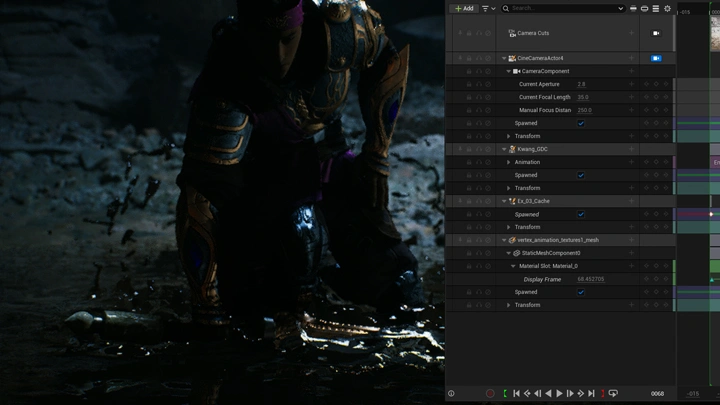Click the collapse all tracks toolbar icon

click(645, 8)
